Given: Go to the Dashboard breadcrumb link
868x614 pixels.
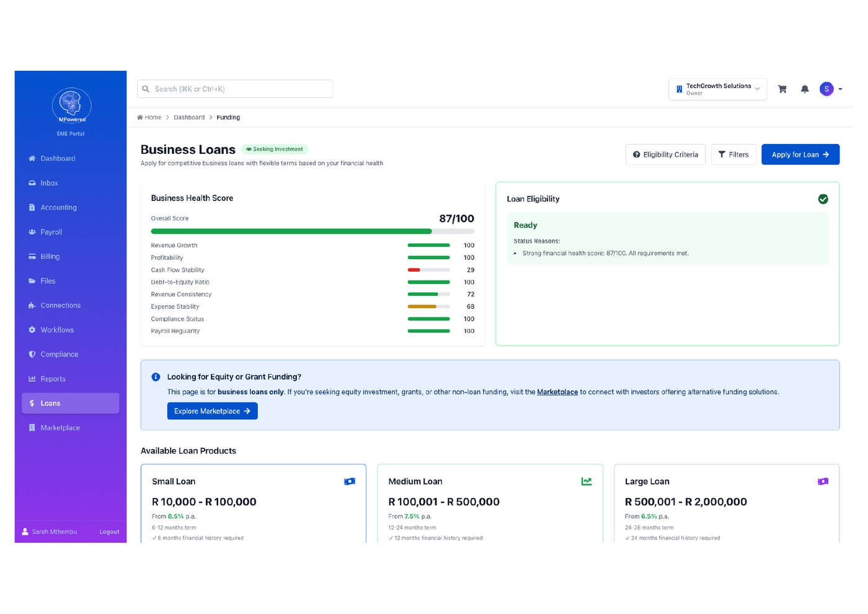Looking at the screenshot, I should (x=189, y=117).
